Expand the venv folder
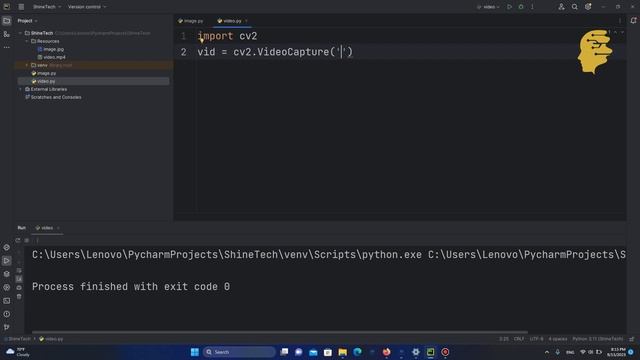This screenshot has width=640, height=360. click(x=27, y=65)
